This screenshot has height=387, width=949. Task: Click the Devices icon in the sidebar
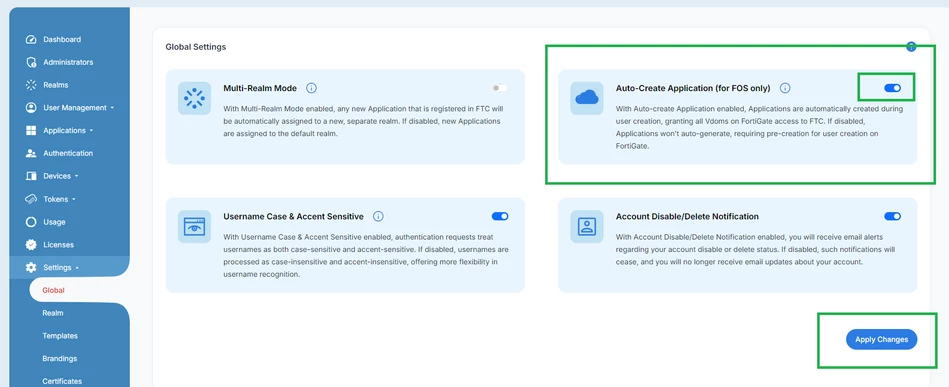coord(31,176)
